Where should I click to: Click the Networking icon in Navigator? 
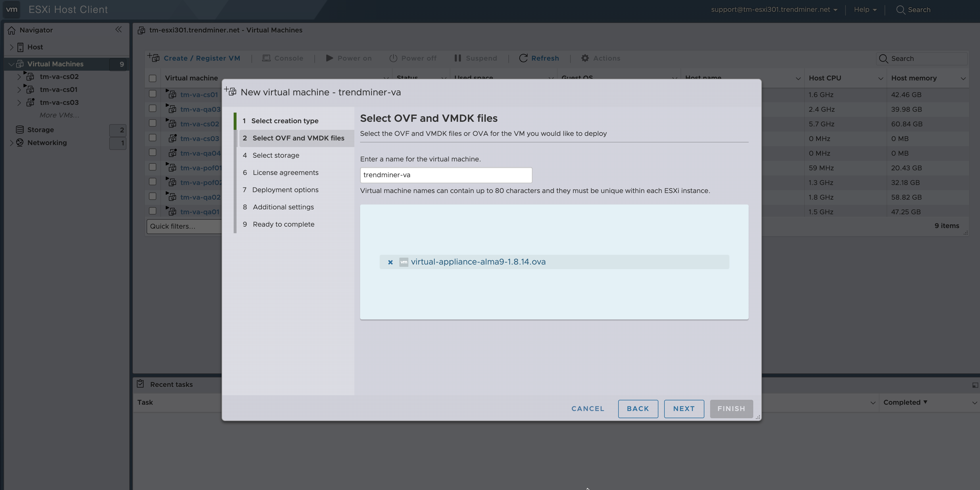[x=20, y=142]
